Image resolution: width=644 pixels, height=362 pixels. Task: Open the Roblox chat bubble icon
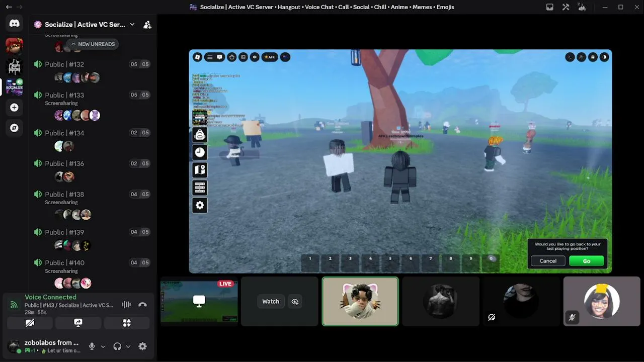[x=220, y=57]
